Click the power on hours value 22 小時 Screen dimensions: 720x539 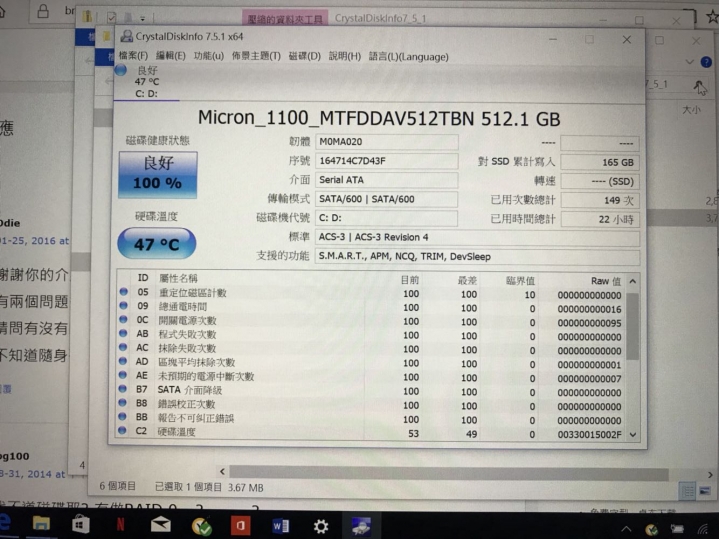click(x=600, y=219)
